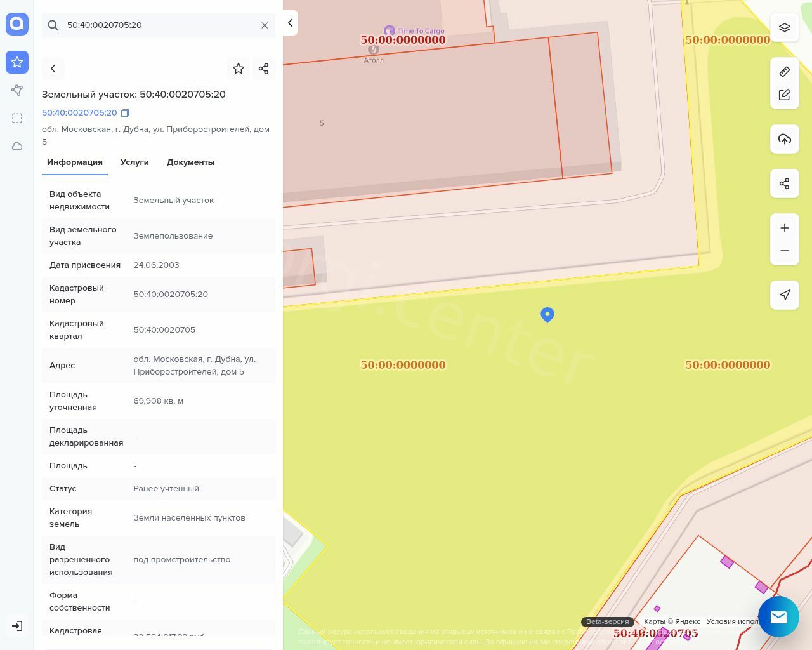The width and height of the screenshot is (812, 650).
Task: Copy the cadastral number to clipboard
Action: (x=125, y=113)
